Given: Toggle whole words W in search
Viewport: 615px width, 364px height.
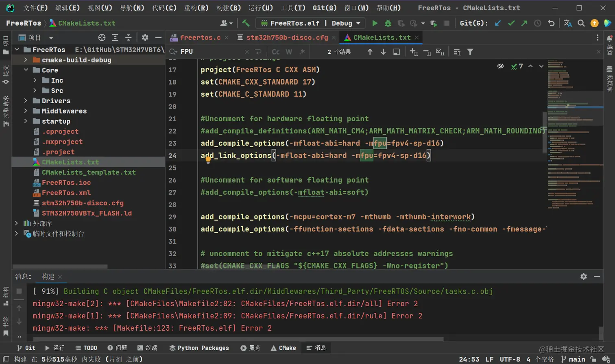Looking at the screenshot, I should click(x=289, y=52).
